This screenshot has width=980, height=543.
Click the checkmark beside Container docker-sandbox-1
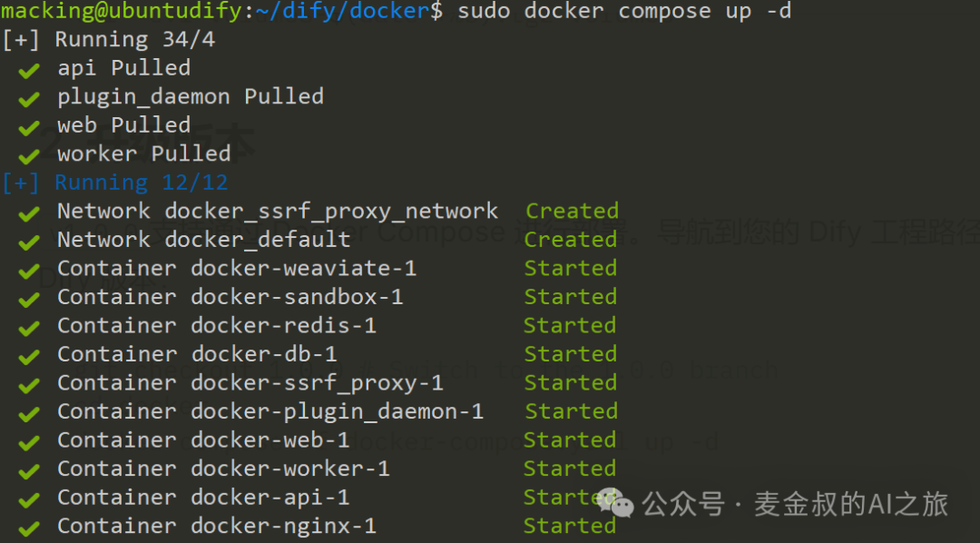29,300
